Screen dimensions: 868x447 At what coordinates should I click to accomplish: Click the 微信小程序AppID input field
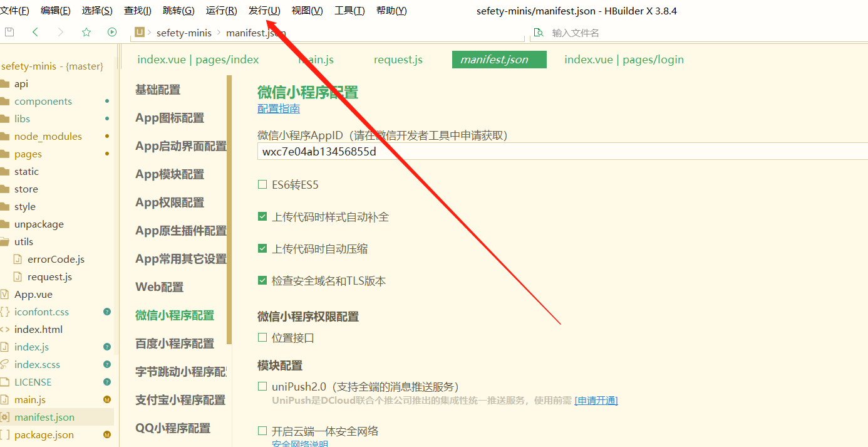tap(562, 152)
